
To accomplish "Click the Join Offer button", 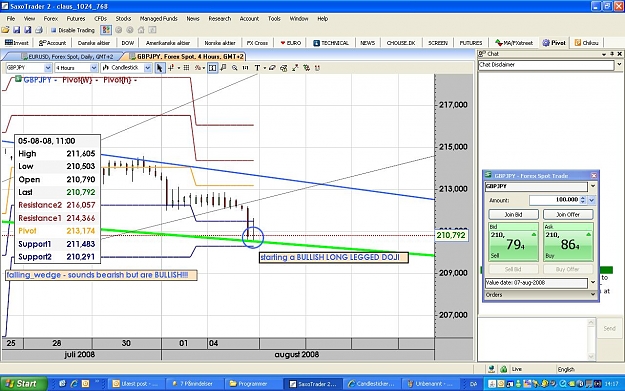I will [568, 214].
